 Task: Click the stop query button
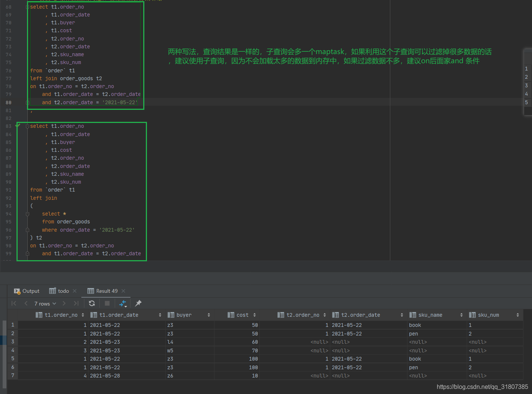pos(107,303)
